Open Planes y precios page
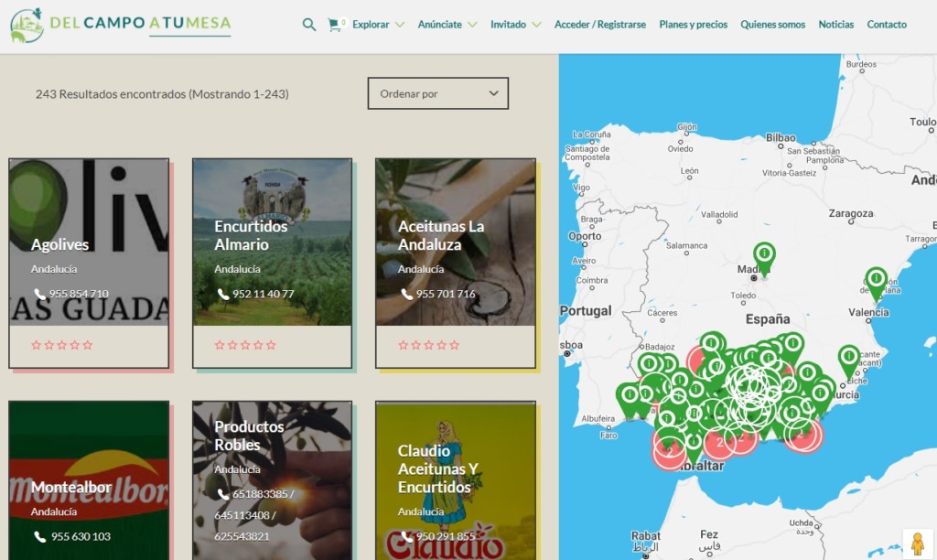The width and height of the screenshot is (937, 560). (x=693, y=25)
